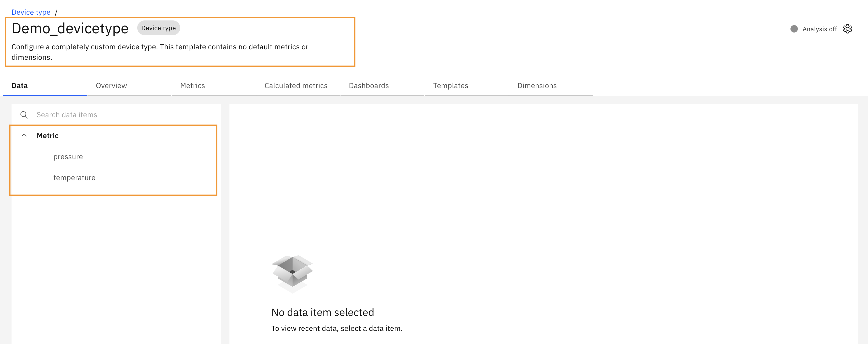Click the Demo_devicetype page title
The image size is (868, 344).
(x=70, y=28)
